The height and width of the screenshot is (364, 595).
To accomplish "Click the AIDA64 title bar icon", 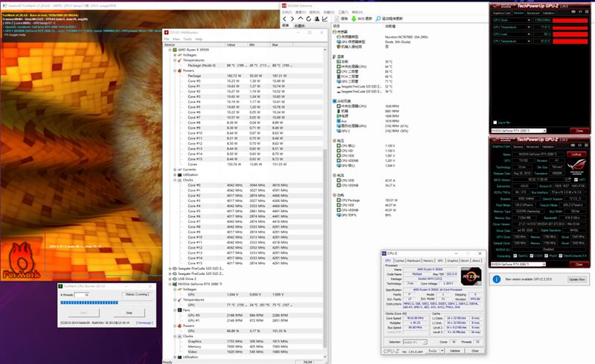I will pyautogui.click(x=284, y=6).
